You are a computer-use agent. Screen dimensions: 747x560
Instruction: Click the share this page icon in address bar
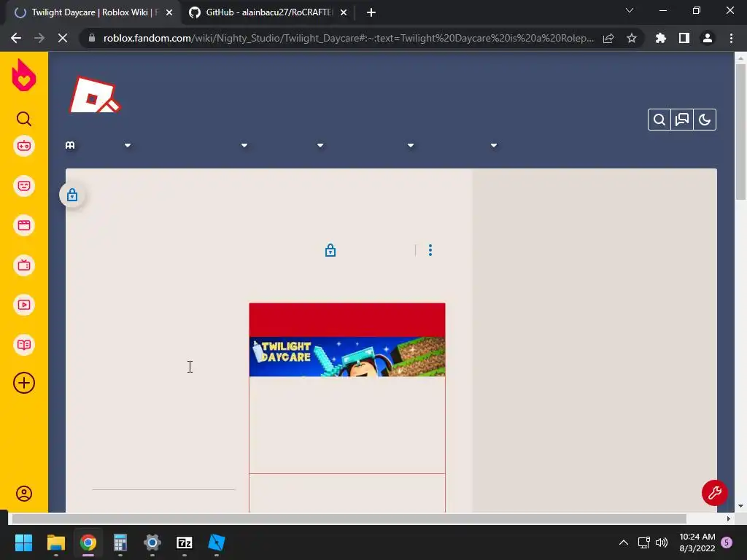click(x=608, y=39)
